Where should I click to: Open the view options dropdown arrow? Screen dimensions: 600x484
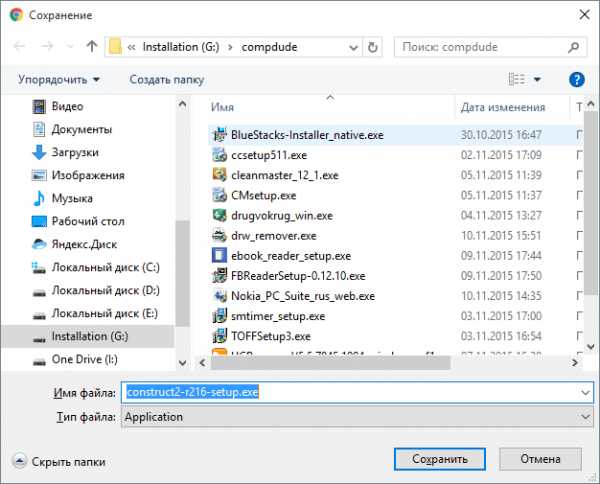[537, 80]
